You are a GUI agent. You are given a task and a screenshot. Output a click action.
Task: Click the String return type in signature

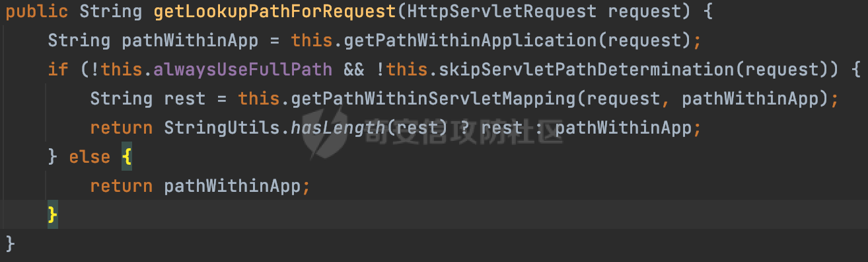pyautogui.click(x=111, y=11)
